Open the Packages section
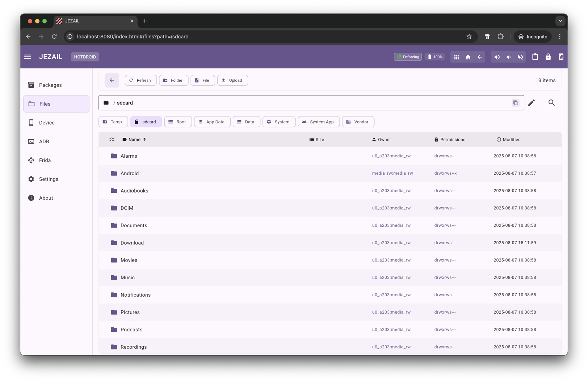 (x=50, y=85)
